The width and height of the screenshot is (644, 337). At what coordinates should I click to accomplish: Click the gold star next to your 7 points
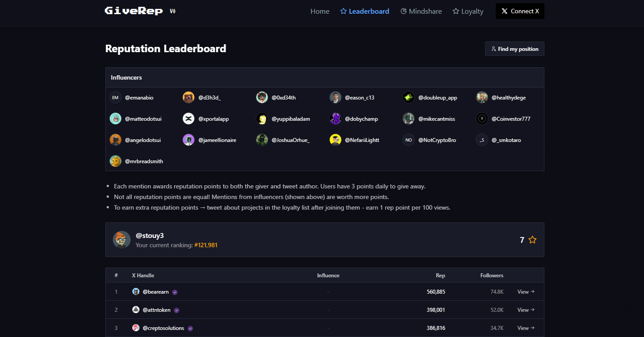coord(532,239)
